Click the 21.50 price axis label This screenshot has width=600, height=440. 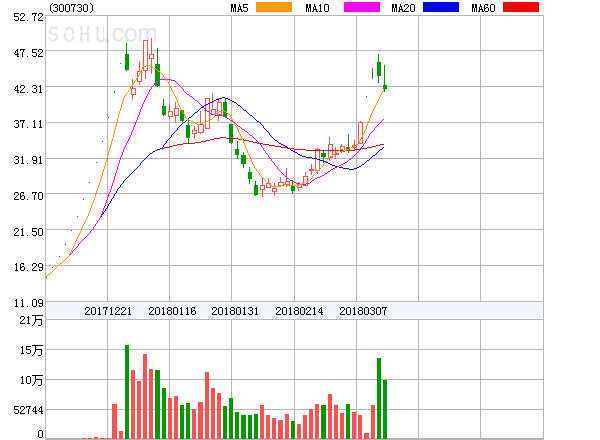tap(28, 232)
